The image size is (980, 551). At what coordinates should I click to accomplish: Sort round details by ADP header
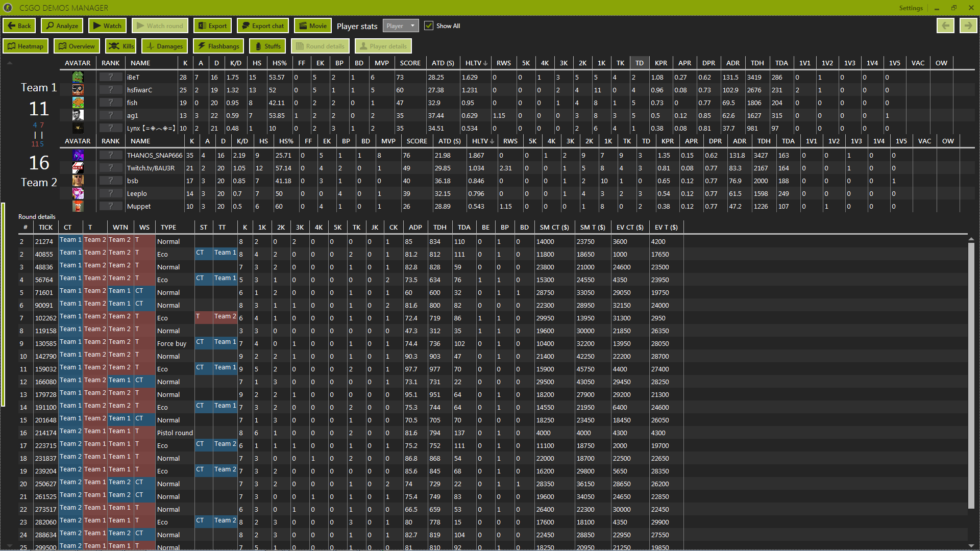[x=415, y=228]
